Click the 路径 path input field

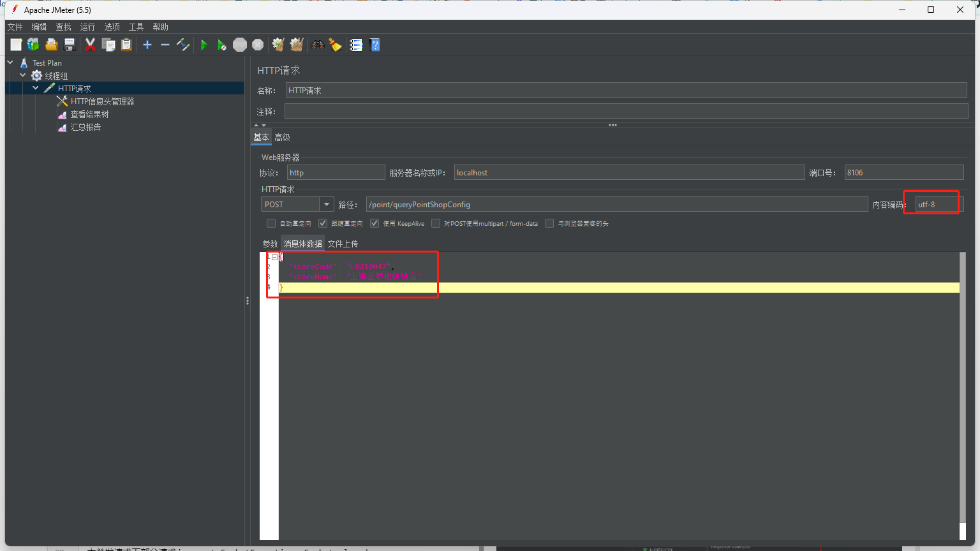(616, 205)
